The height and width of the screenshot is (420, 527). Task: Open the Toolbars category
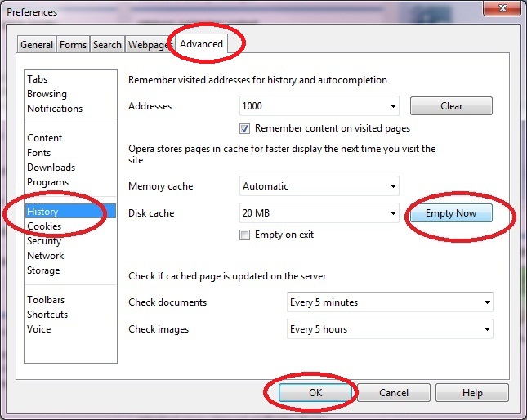coord(70,300)
